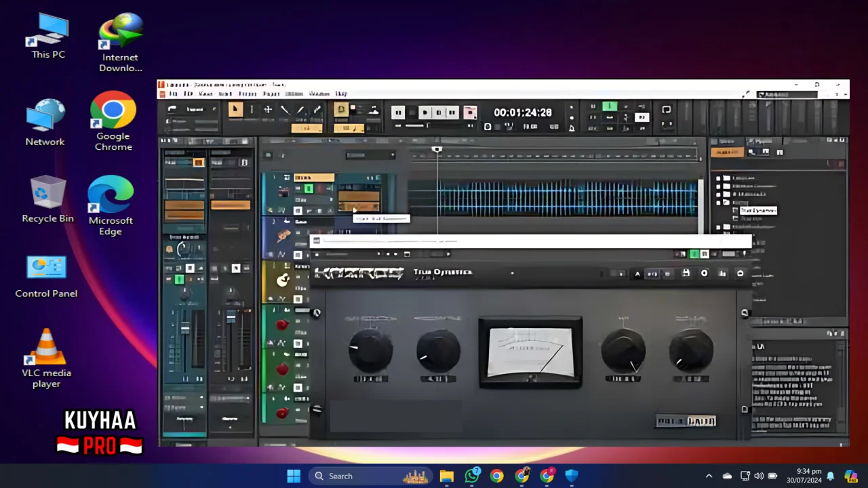Collapse the open folder above True Dynamics

(x=718, y=202)
